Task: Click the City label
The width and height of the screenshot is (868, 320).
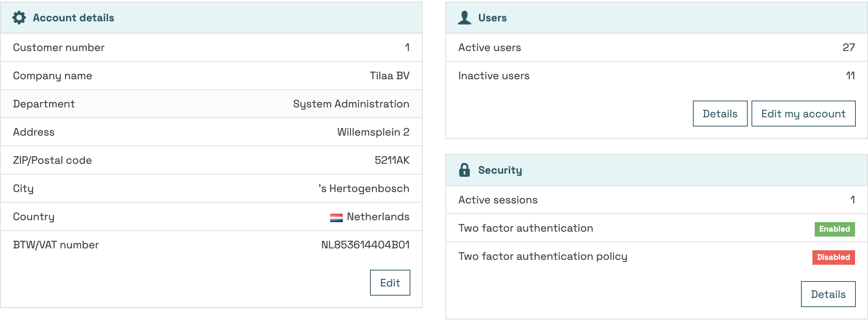Action: (23, 189)
